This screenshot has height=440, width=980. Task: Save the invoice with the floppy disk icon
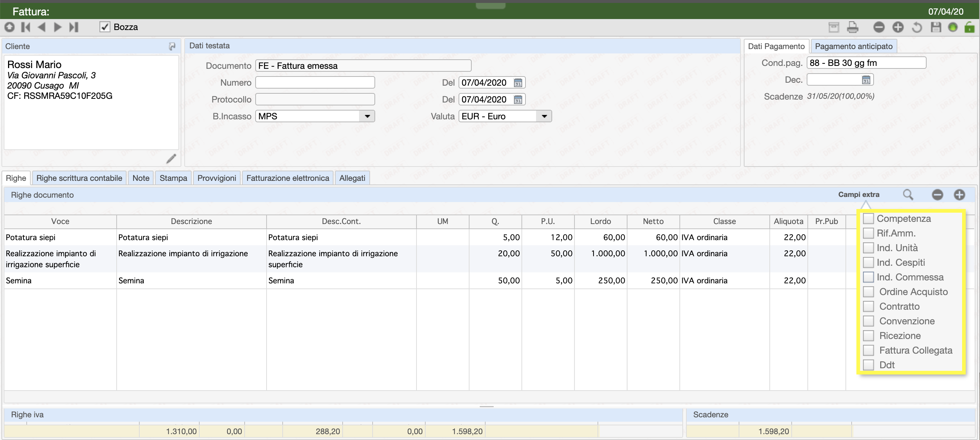[x=935, y=27]
